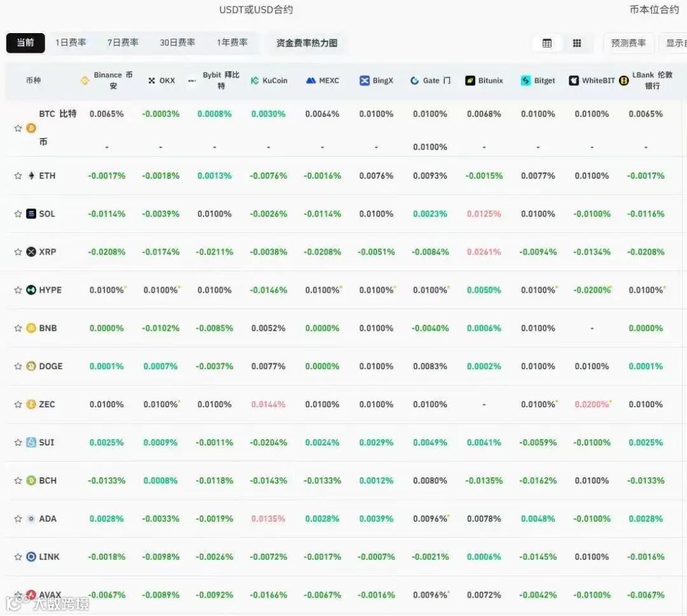Switch to table list view icon
This screenshot has width=687, height=616.
pos(547,43)
